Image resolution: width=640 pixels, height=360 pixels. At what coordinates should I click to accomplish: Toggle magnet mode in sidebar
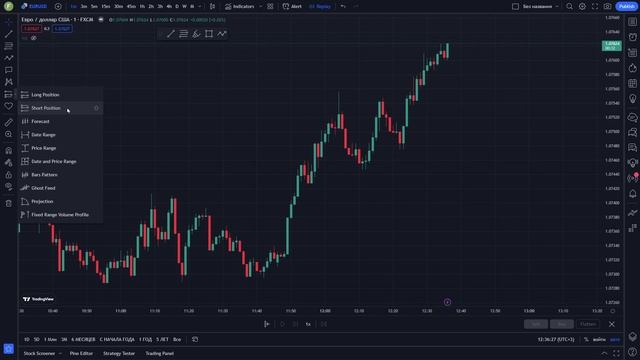pos(9,150)
